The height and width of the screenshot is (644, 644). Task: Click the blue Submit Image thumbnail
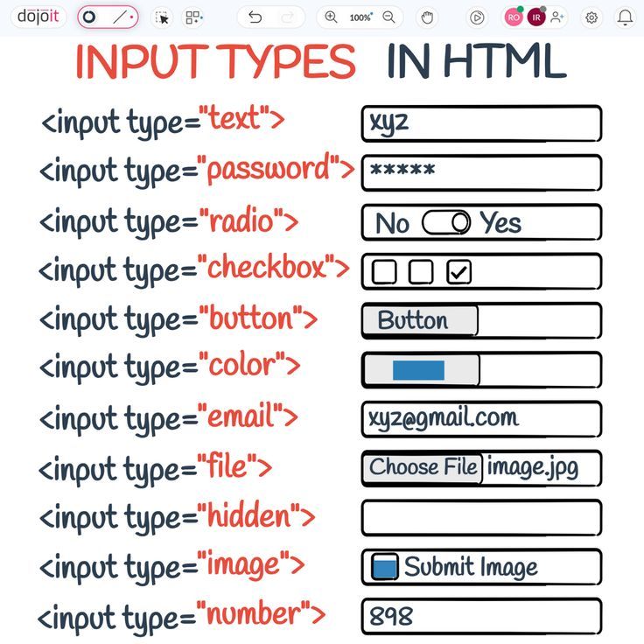(384, 566)
